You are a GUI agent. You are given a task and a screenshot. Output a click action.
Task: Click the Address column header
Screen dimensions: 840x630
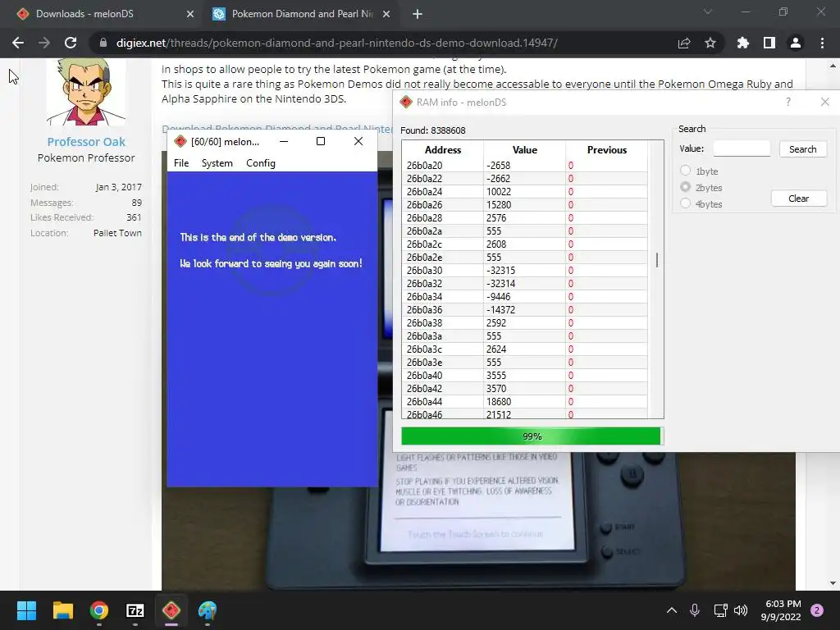pos(442,150)
